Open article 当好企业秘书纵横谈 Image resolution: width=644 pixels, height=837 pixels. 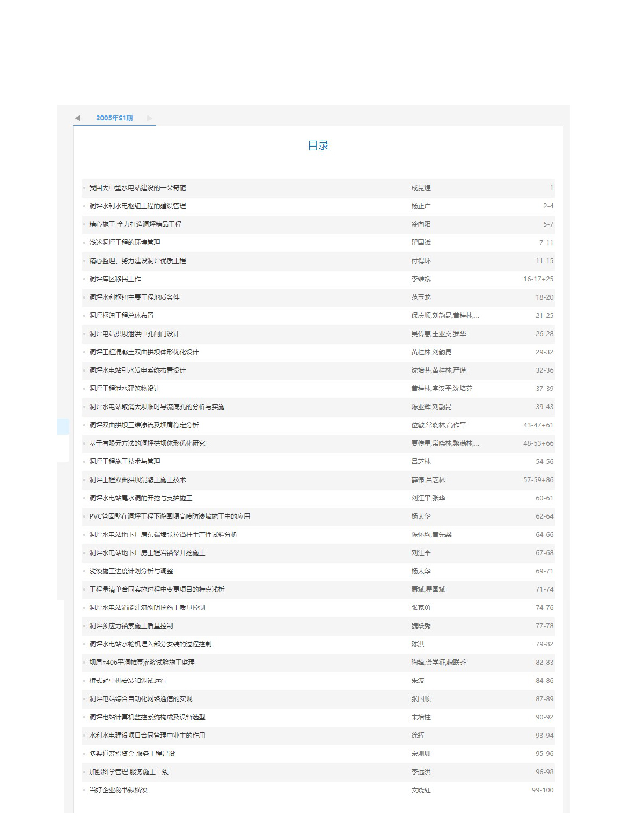(118, 790)
